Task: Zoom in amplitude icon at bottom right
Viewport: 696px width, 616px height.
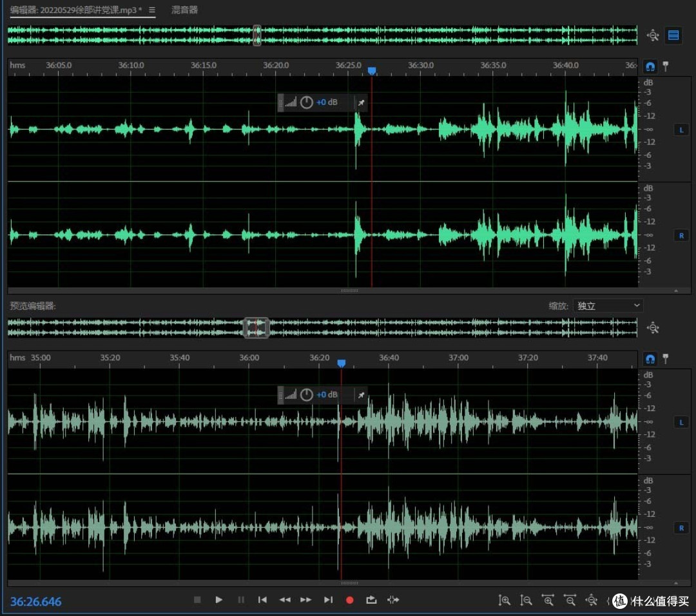Action: [x=504, y=601]
